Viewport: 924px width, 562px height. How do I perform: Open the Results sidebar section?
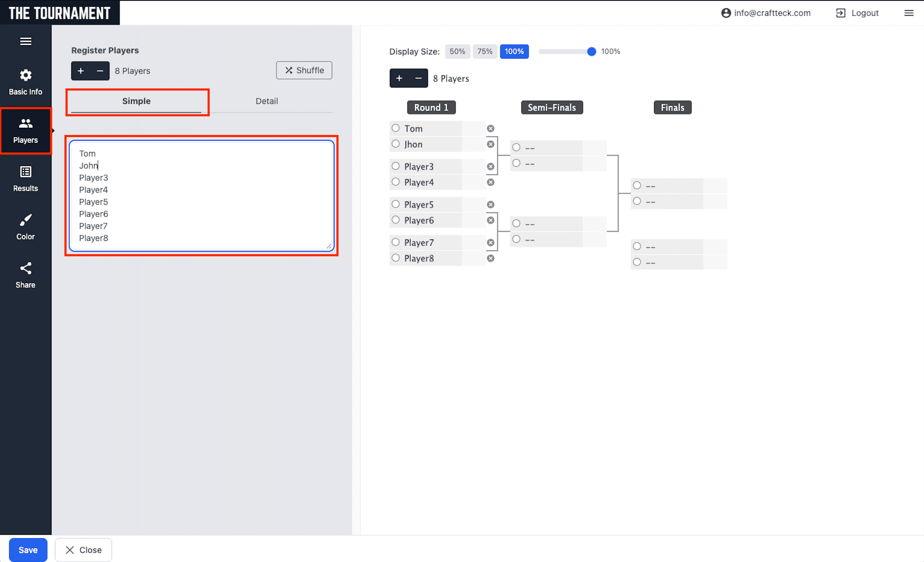25,179
